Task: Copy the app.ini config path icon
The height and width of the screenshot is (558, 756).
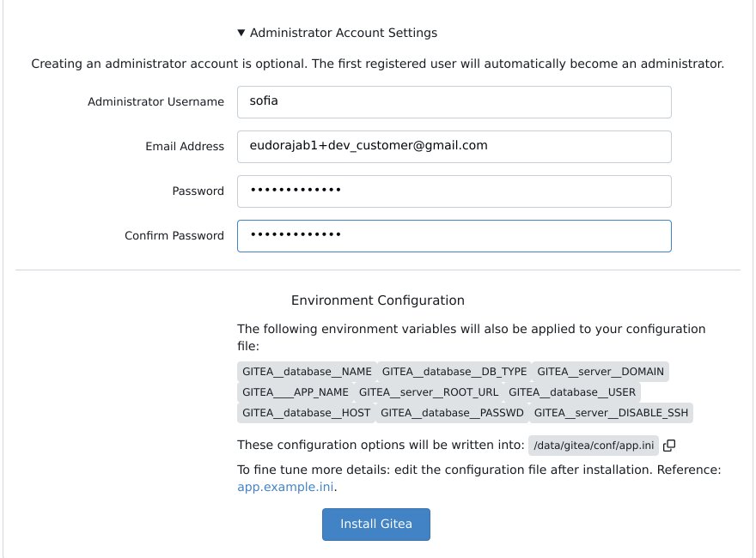Action: 669,446
